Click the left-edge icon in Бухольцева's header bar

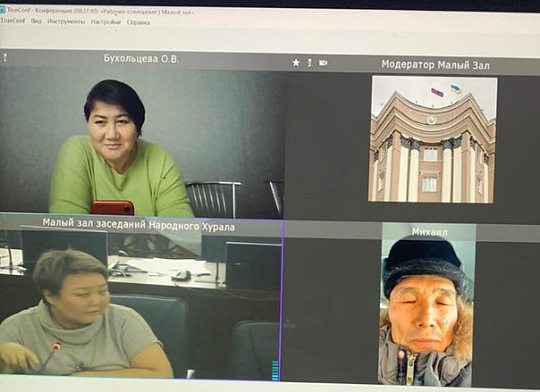[4, 58]
